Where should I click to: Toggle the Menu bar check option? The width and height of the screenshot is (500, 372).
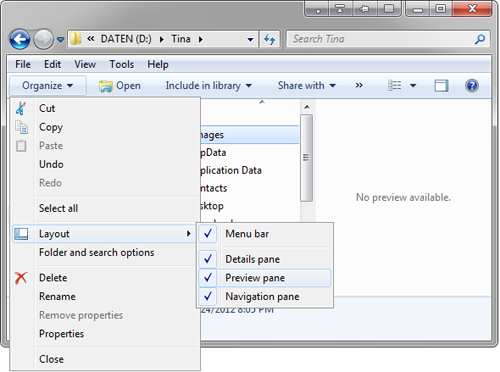265,234
